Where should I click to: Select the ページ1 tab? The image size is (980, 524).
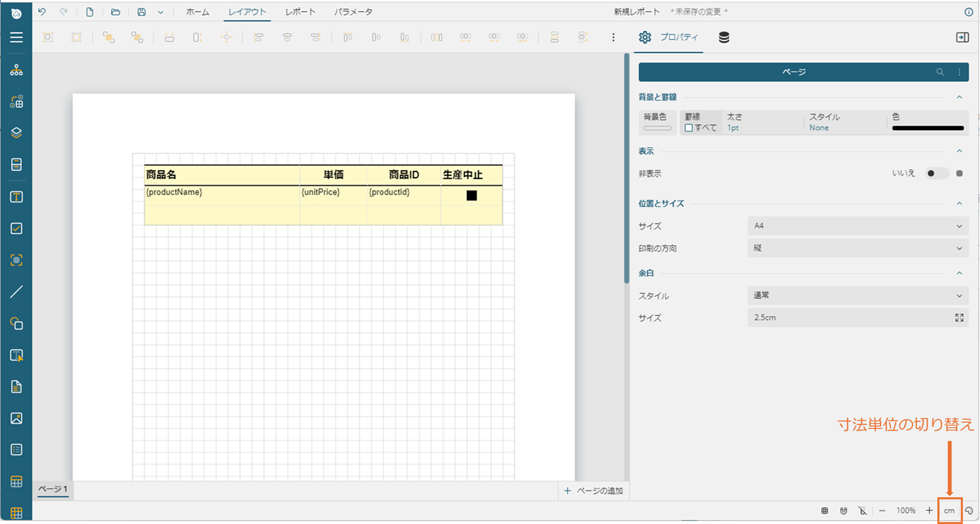click(x=53, y=489)
